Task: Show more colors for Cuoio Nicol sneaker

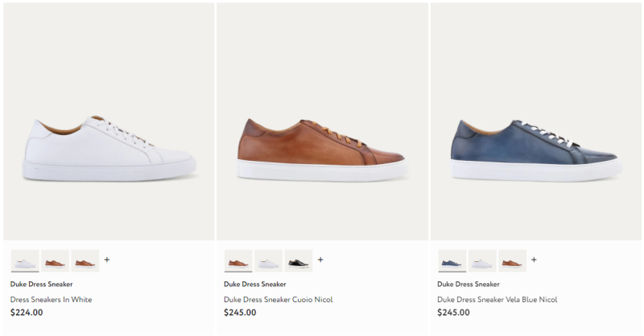Action: coord(320,260)
